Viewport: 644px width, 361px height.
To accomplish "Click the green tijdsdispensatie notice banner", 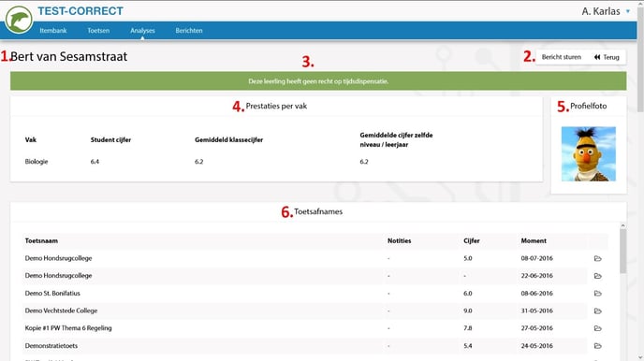I will pyautogui.click(x=318, y=80).
